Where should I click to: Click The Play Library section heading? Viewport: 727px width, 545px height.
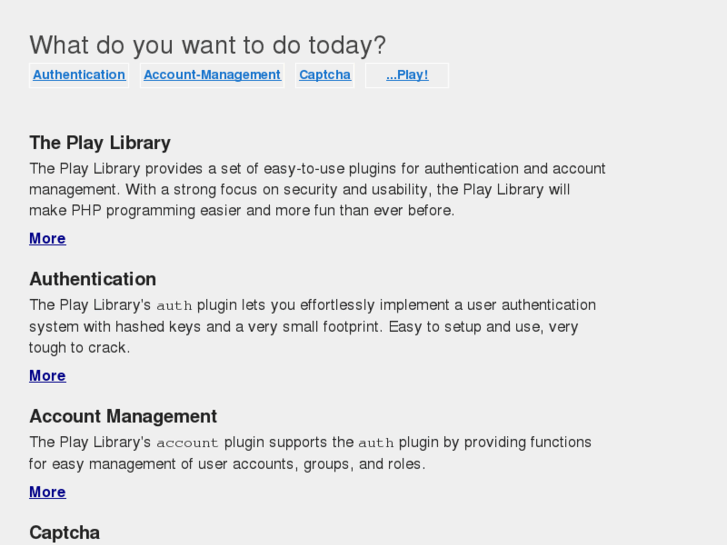(x=100, y=143)
